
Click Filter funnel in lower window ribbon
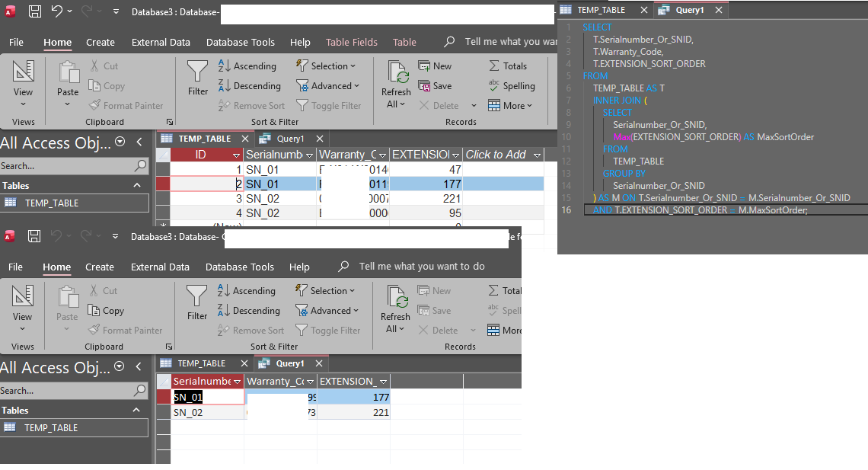pos(197,303)
